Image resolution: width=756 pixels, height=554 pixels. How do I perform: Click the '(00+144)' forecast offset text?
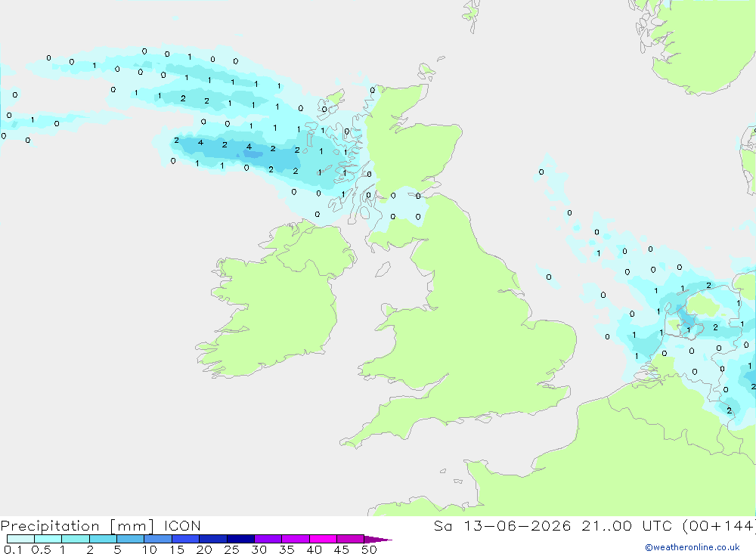point(719,526)
